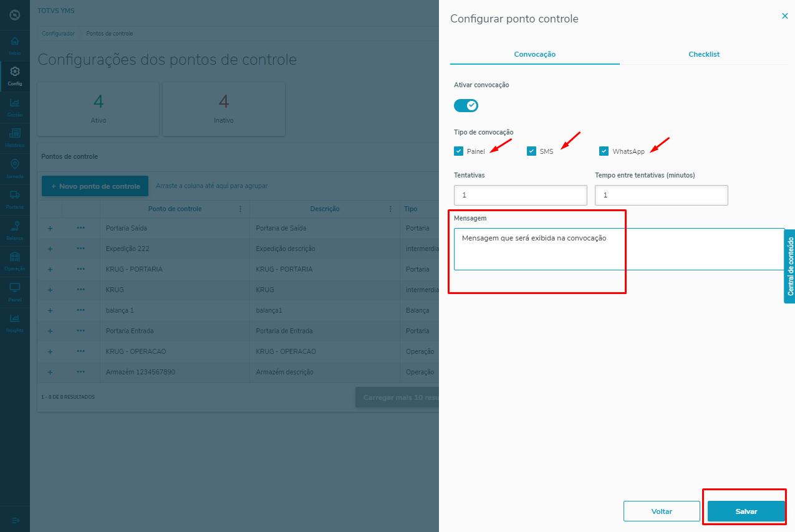Click '1 - 8 DE 8 RESULTADOS' text
Image resolution: width=795 pixels, height=532 pixels.
68,397
